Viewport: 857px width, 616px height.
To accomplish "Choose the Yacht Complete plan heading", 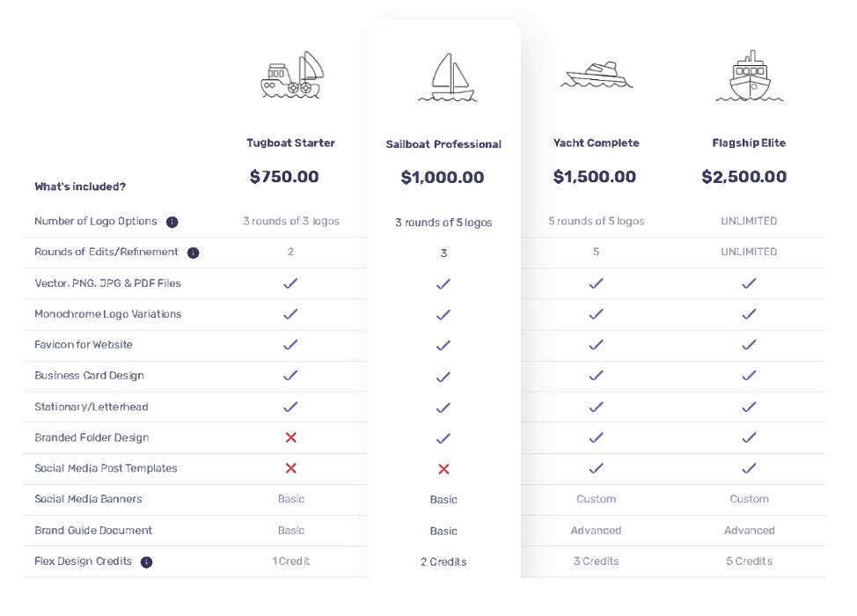I will [x=596, y=143].
